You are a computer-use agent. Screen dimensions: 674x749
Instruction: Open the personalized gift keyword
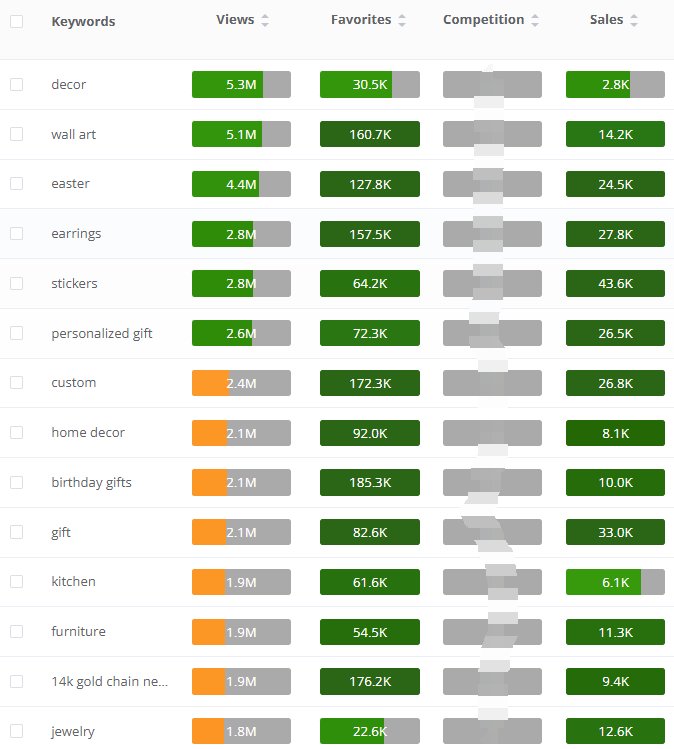coord(102,333)
